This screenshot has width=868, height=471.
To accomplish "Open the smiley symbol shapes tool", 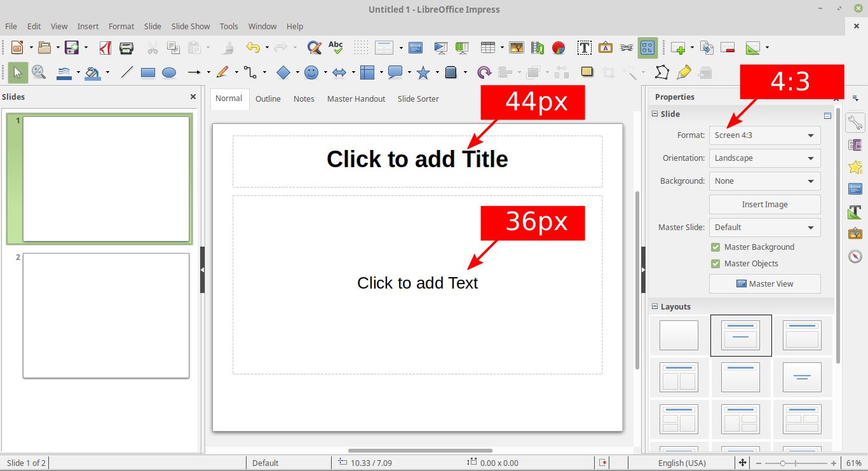I will (x=311, y=72).
